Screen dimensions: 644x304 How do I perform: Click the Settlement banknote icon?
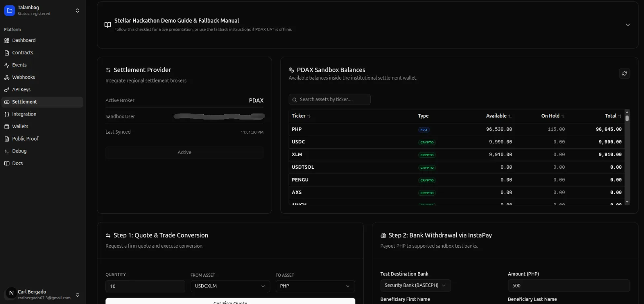(7, 102)
